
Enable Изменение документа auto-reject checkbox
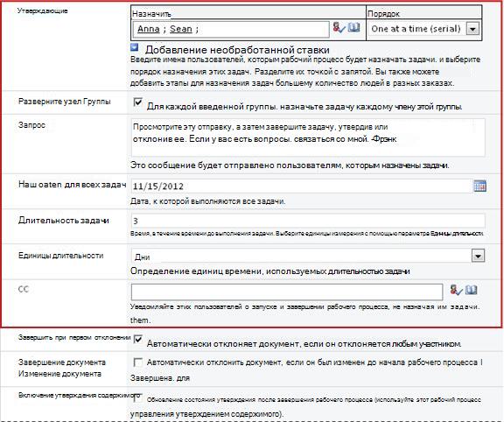click(138, 362)
